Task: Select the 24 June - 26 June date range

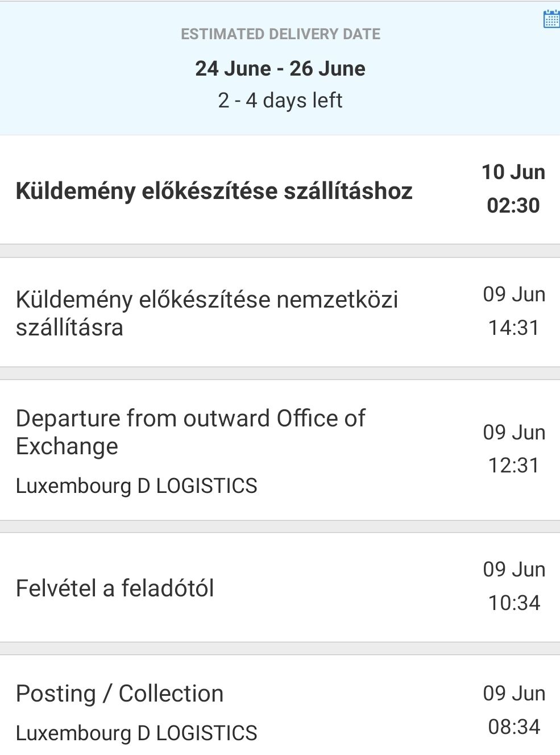Action: coord(280,68)
